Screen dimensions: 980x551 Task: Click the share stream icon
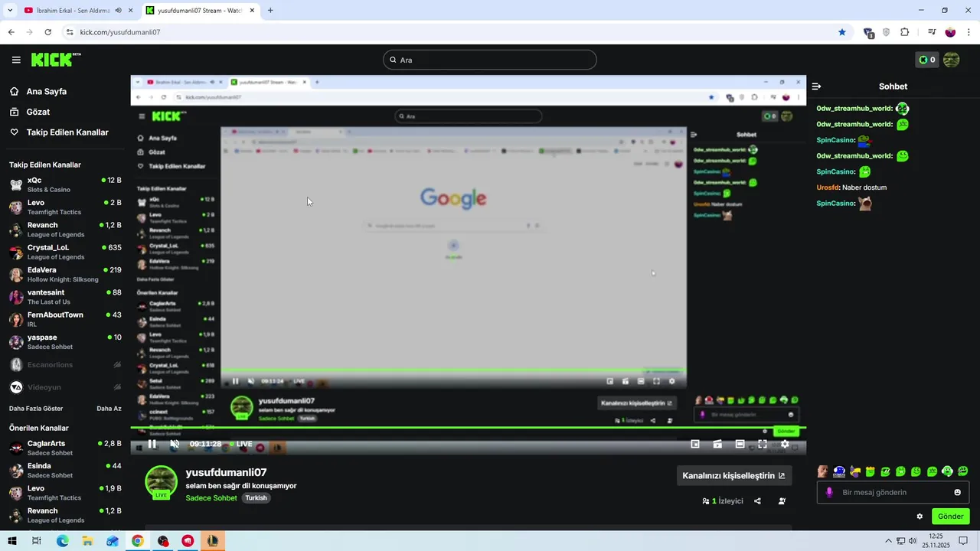click(x=757, y=501)
